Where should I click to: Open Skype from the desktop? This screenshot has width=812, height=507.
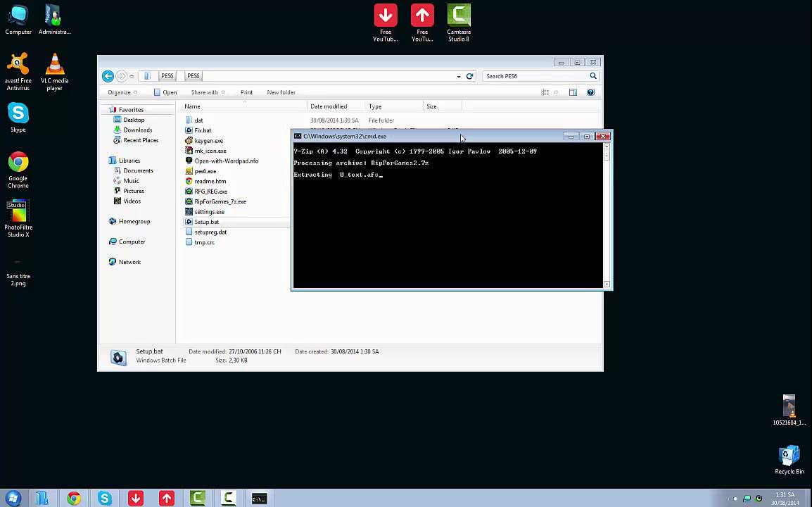tap(18, 117)
